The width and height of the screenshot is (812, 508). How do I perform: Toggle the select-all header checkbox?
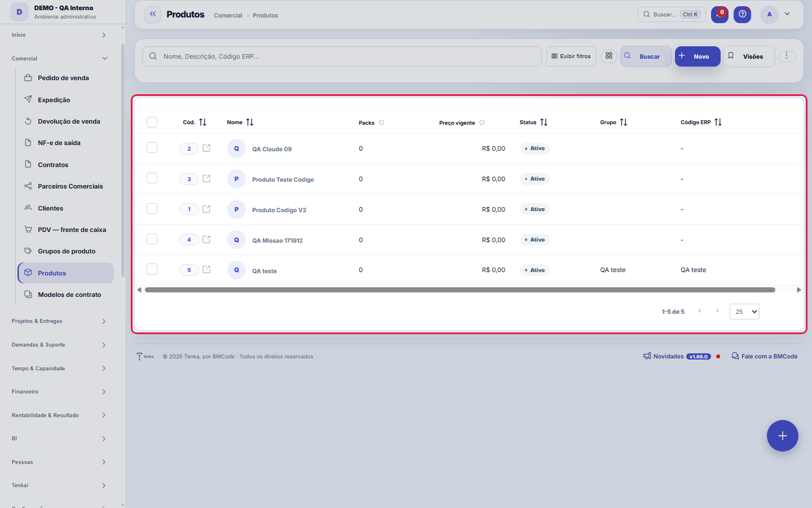coord(152,122)
